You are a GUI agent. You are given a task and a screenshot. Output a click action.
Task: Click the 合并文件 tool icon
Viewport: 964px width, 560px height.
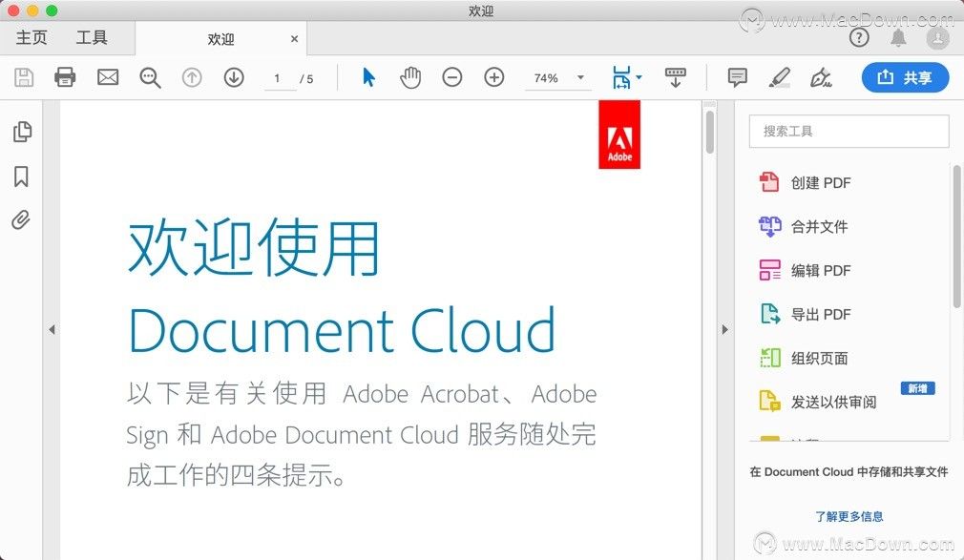[x=769, y=226]
